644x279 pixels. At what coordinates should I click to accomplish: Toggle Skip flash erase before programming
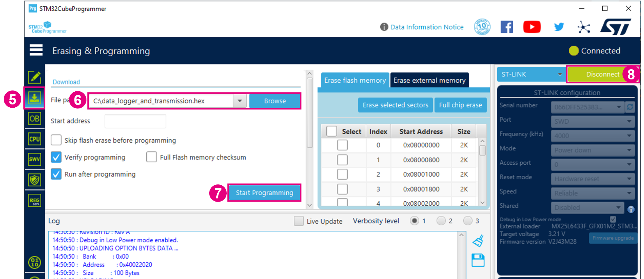tap(56, 140)
